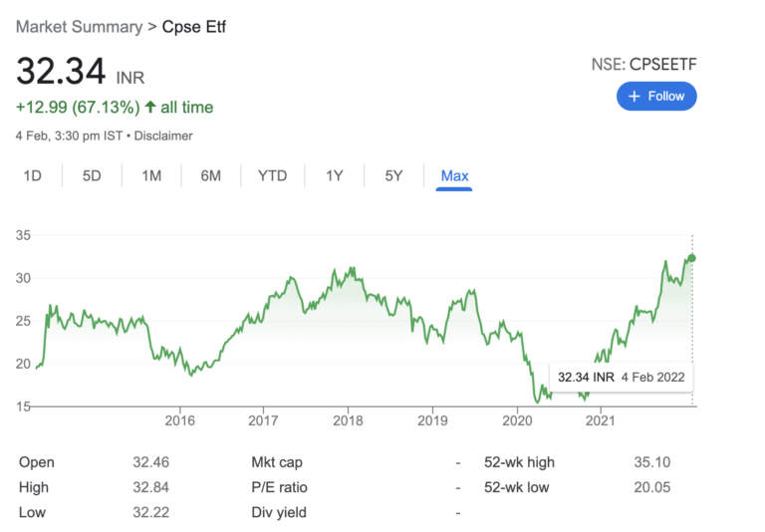Choose the YTD range tab
The image size is (765, 532).
click(272, 175)
